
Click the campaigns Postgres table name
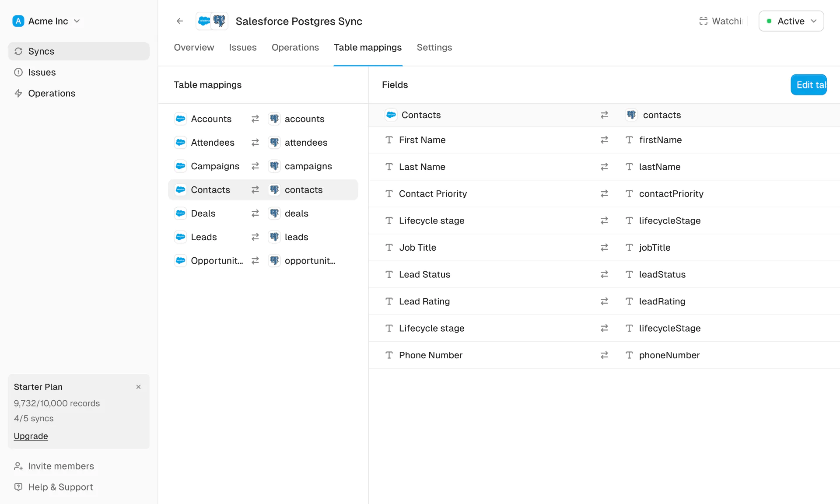(308, 166)
